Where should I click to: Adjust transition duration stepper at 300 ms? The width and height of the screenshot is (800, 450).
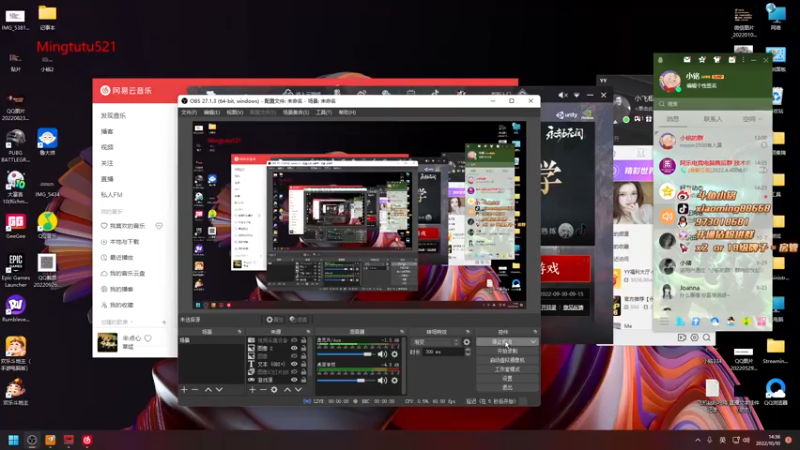(x=467, y=352)
